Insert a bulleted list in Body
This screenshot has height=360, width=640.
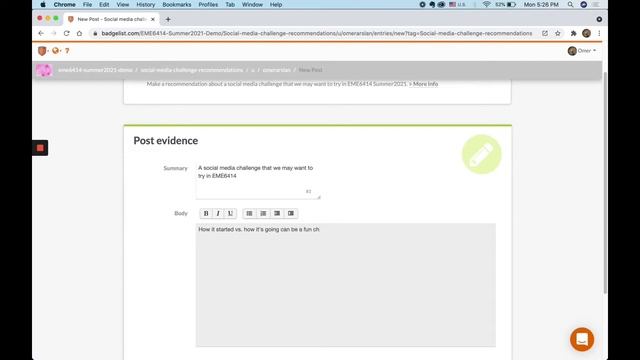click(x=249, y=213)
